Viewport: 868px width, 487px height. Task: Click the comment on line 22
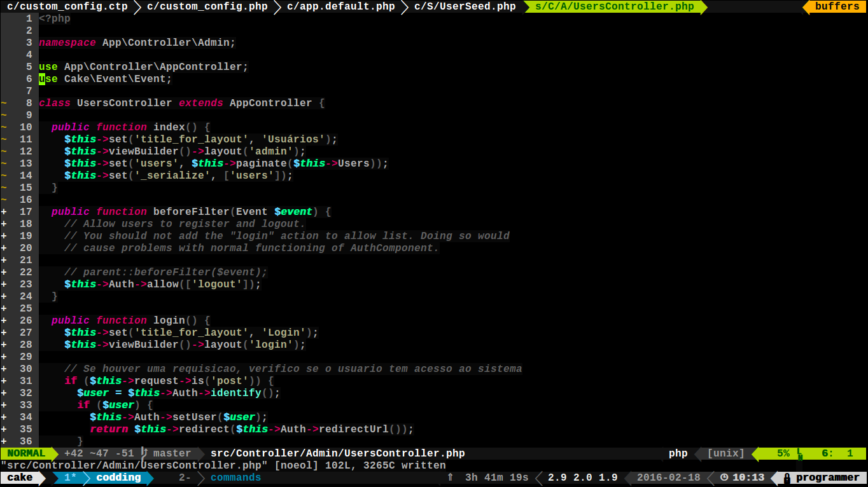[x=165, y=272]
